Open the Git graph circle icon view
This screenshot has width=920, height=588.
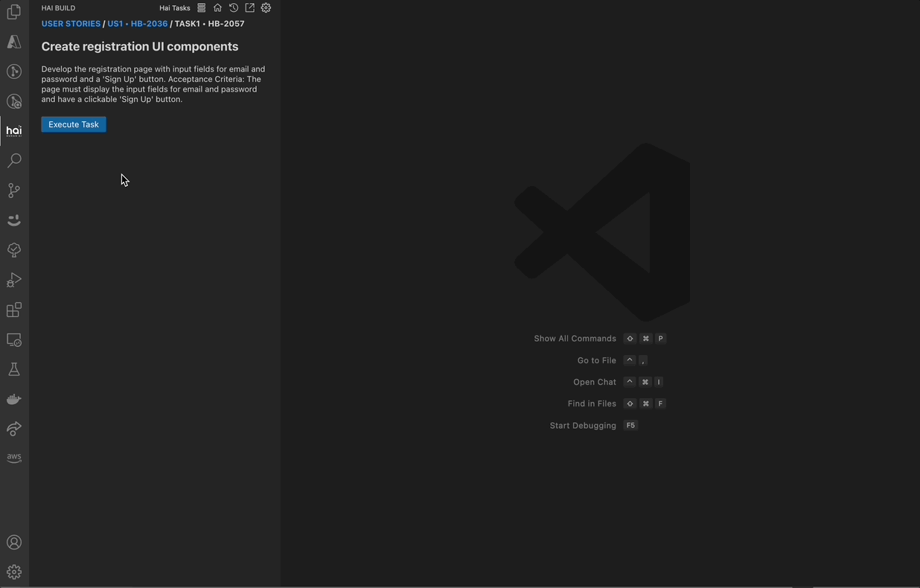point(14,71)
